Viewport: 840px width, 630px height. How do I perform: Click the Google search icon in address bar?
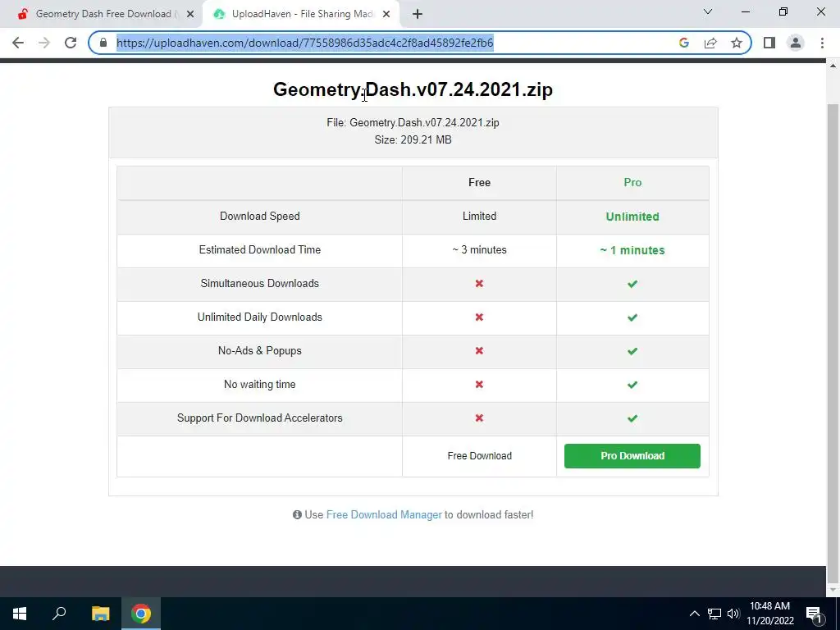[x=683, y=43]
